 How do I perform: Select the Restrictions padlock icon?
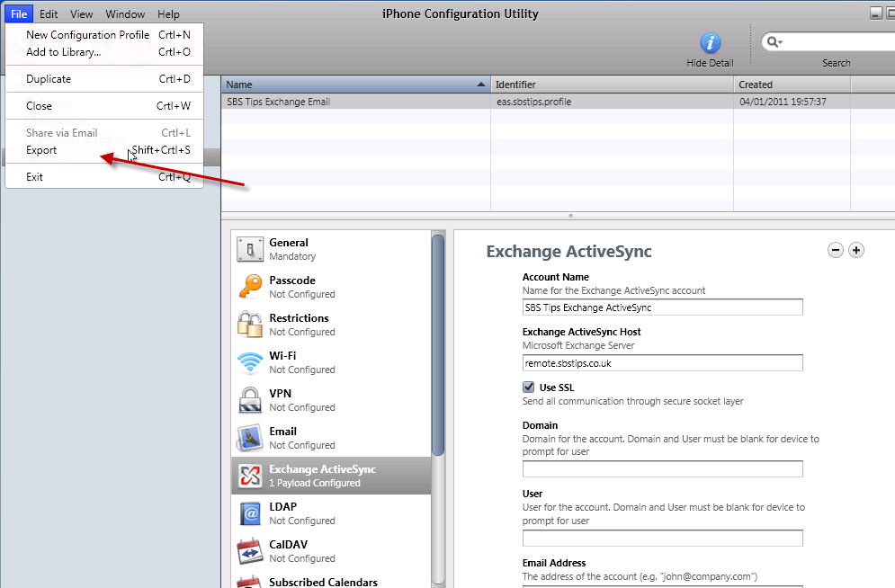(249, 325)
